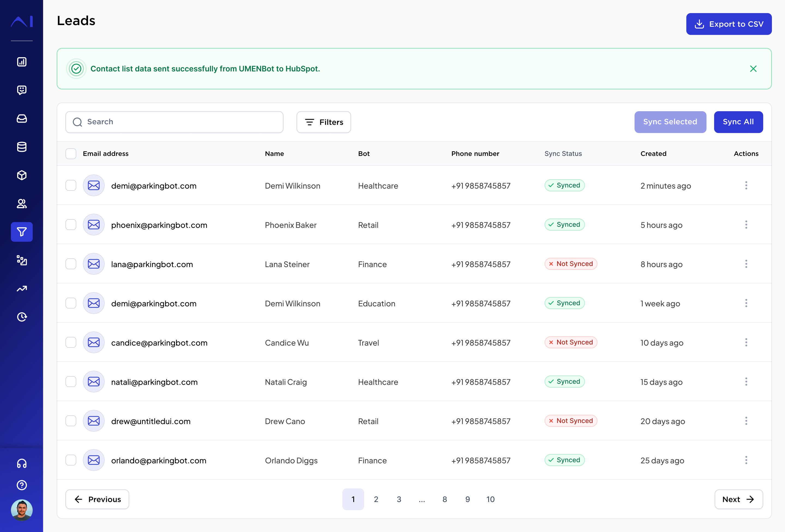Open the inbox tray icon in sidebar
The width and height of the screenshot is (785, 532).
point(22,119)
